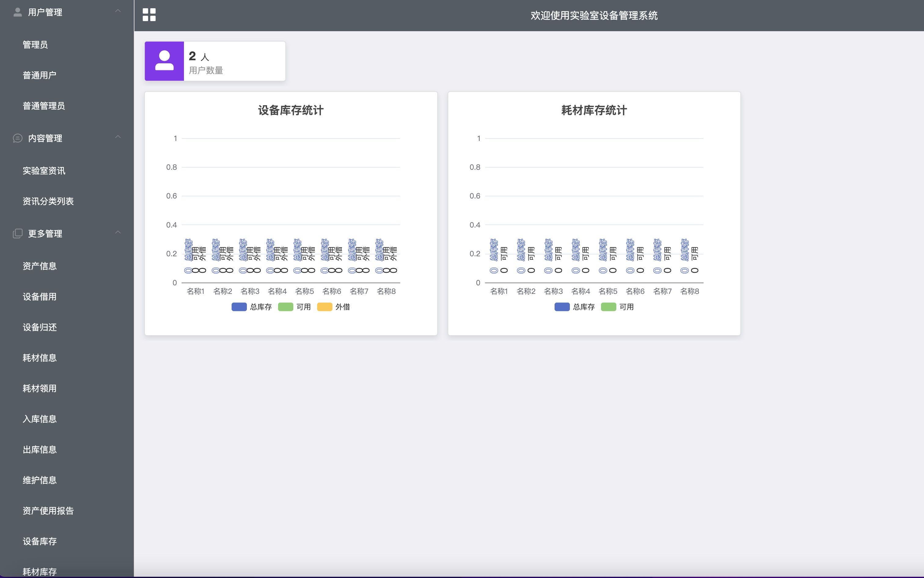Collapse the 内容管理 menu chevron
924x578 pixels.
pos(118,137)
